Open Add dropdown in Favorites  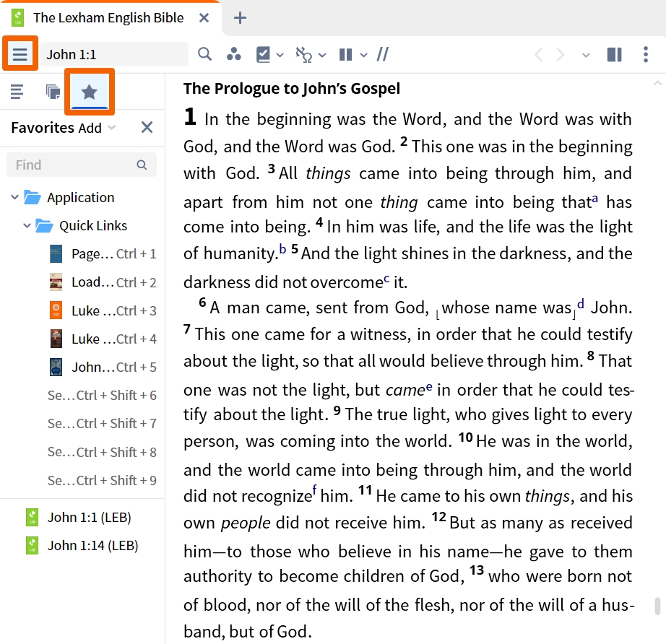coord(97,128)
